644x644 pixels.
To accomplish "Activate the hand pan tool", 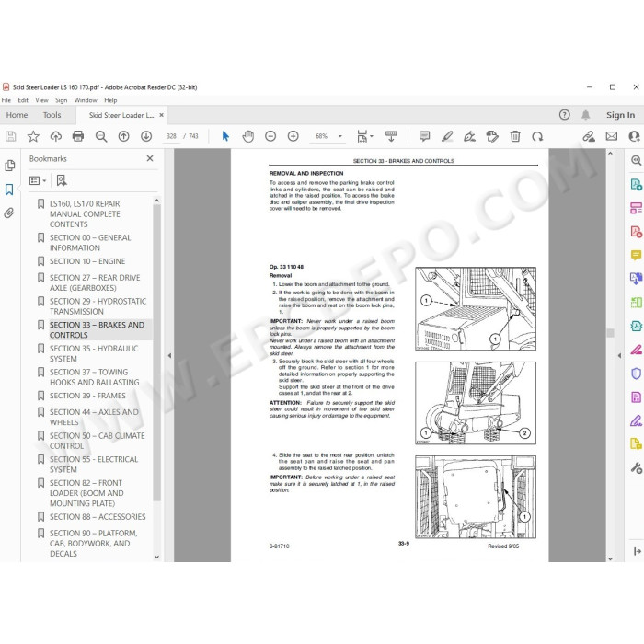I will pyautogui.click(x=248, y=136).
